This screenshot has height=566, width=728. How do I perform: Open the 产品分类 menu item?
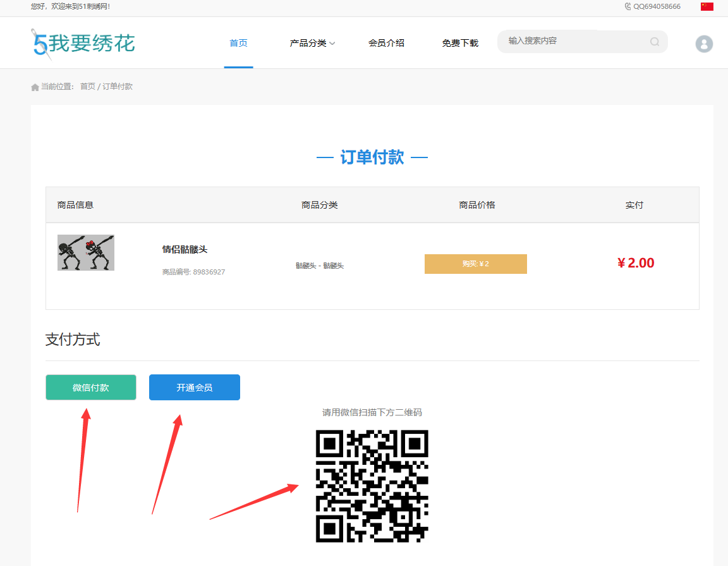pyautogui.click(x=308, y=43)
